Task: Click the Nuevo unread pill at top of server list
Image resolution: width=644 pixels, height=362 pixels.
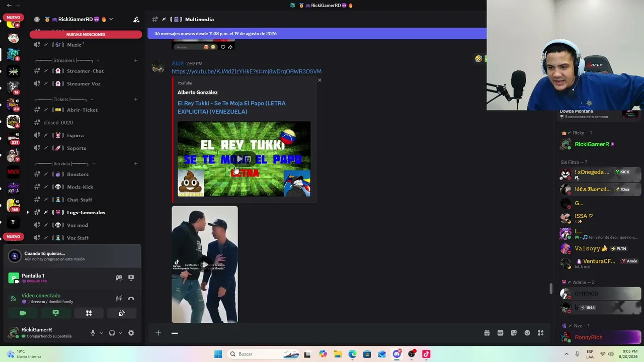Action: point(14,18)
